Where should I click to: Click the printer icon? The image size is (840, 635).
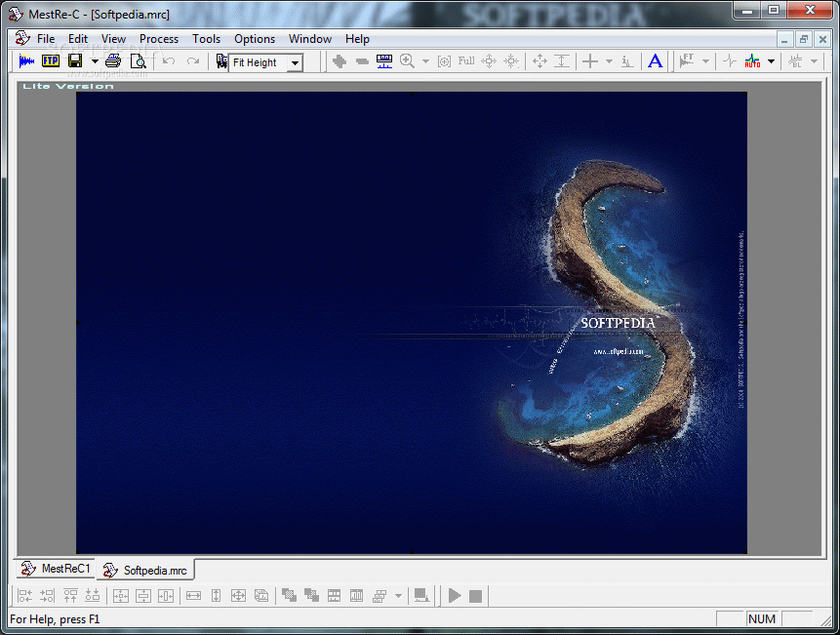113,61
